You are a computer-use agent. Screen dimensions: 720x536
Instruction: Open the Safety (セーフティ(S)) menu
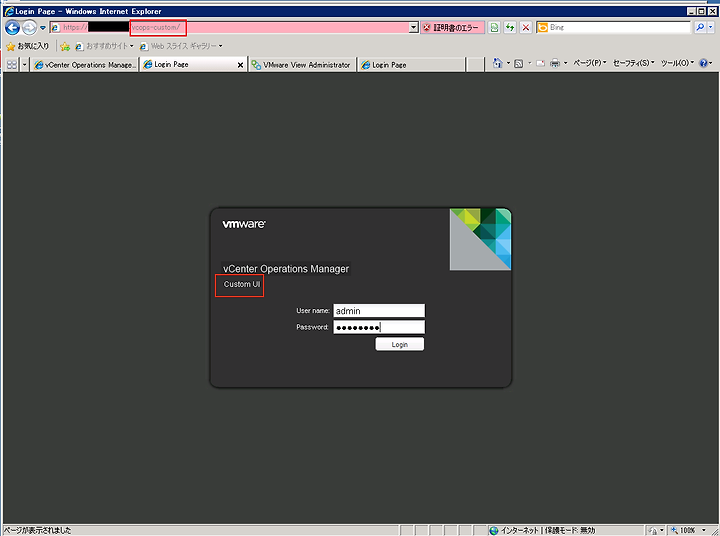pos(634,63)
